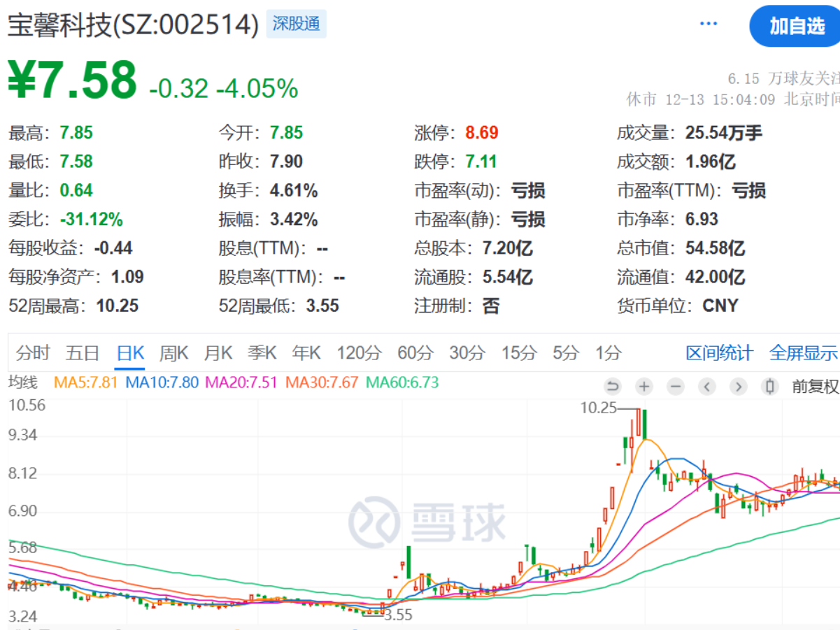Open the 前复权 adjustment dropdown
The width and height of the screenshot is (840, 630).
(815, 386)
